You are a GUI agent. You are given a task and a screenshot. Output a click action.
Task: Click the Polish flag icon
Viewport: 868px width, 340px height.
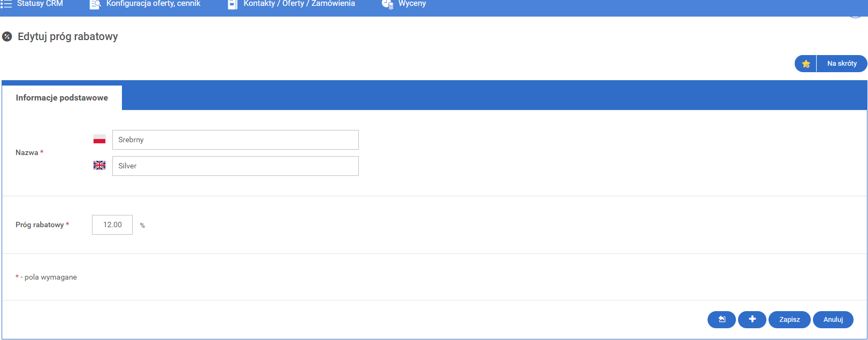pyautogui.click(x=99, y=140)
